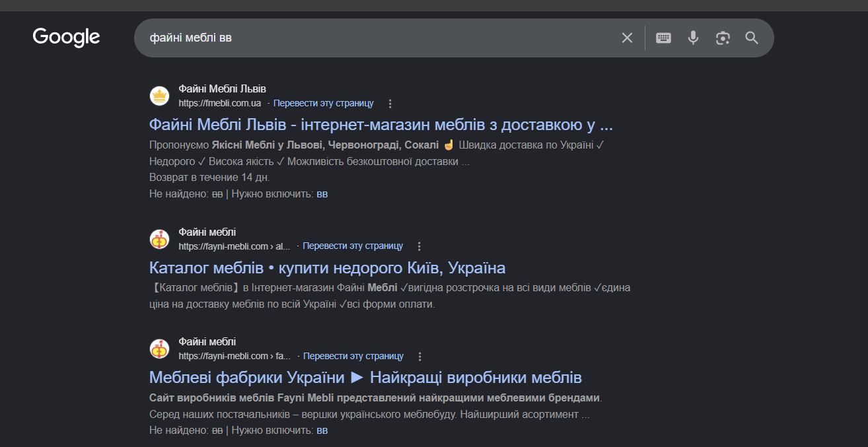Start voice search with microphone icon
The width and height of the screenshot is (868, 447).
point(693,38)
